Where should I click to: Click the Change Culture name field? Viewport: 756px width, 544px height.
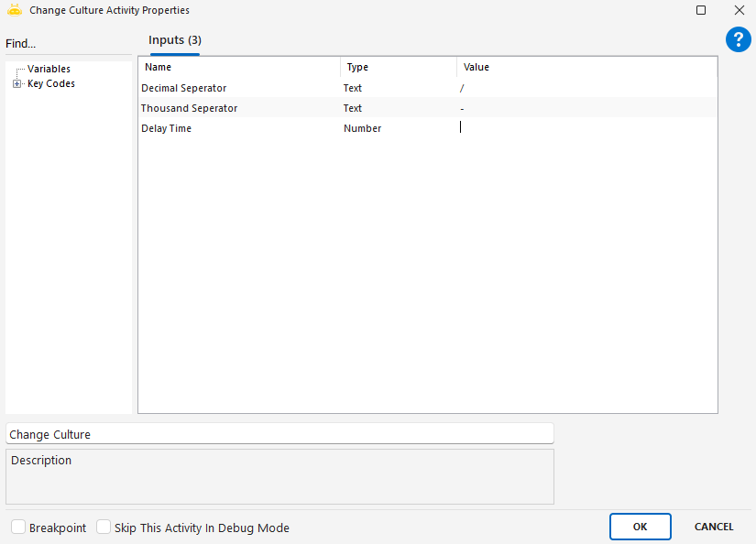[279, 434]
